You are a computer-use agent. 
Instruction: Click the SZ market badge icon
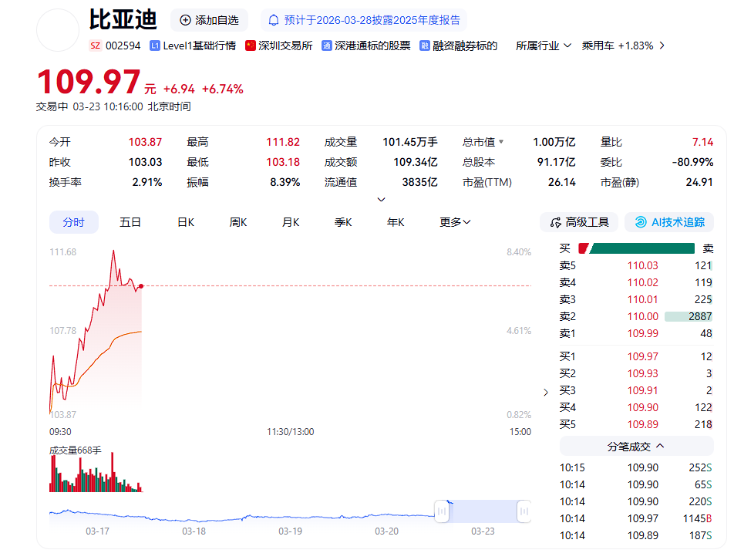coord(96,46)
